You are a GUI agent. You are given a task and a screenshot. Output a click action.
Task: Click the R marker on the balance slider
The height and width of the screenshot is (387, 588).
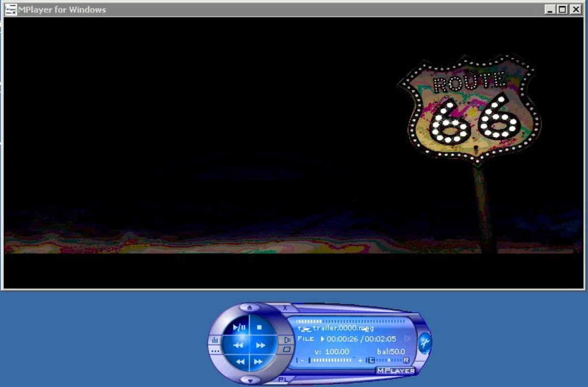[x=406, y=360]
